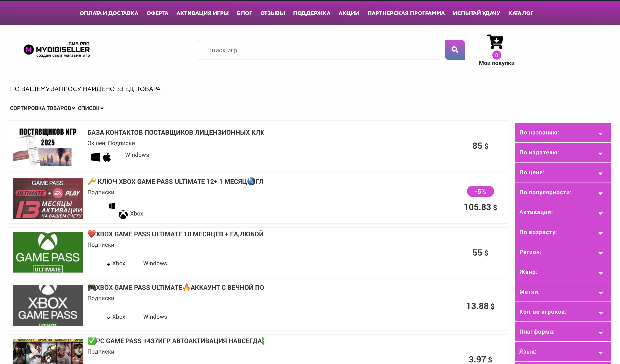620x364 pixels.
Task: Open the 'Каталог' menu item
Action: tap(521, 13)
